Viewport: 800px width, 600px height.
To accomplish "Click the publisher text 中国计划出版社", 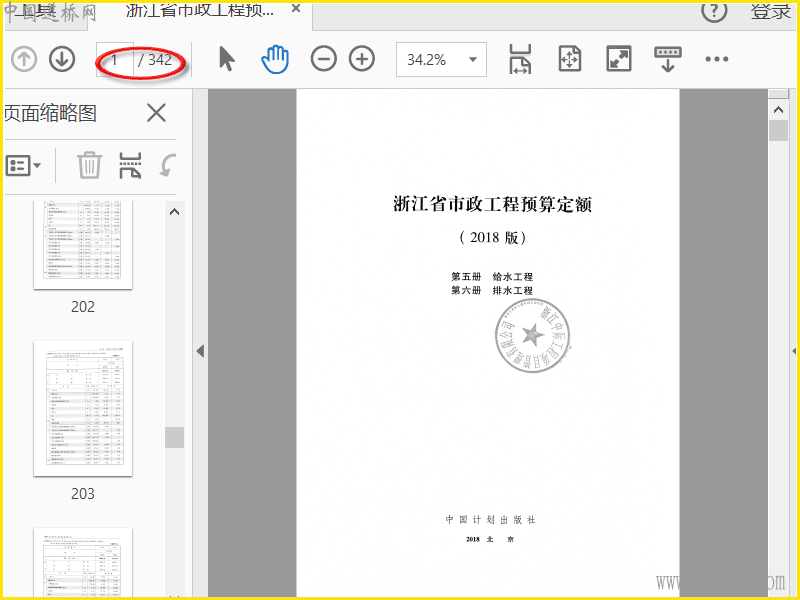I will [490, 519].
